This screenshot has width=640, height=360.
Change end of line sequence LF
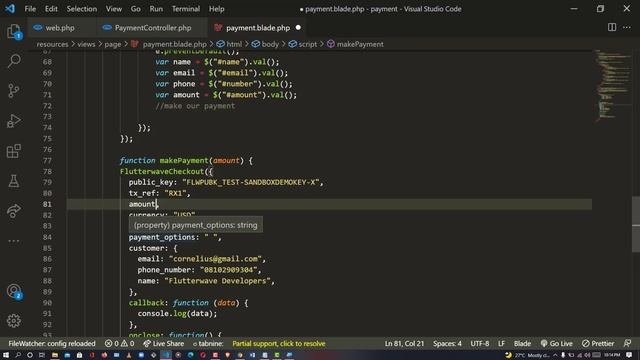(501, 344)
